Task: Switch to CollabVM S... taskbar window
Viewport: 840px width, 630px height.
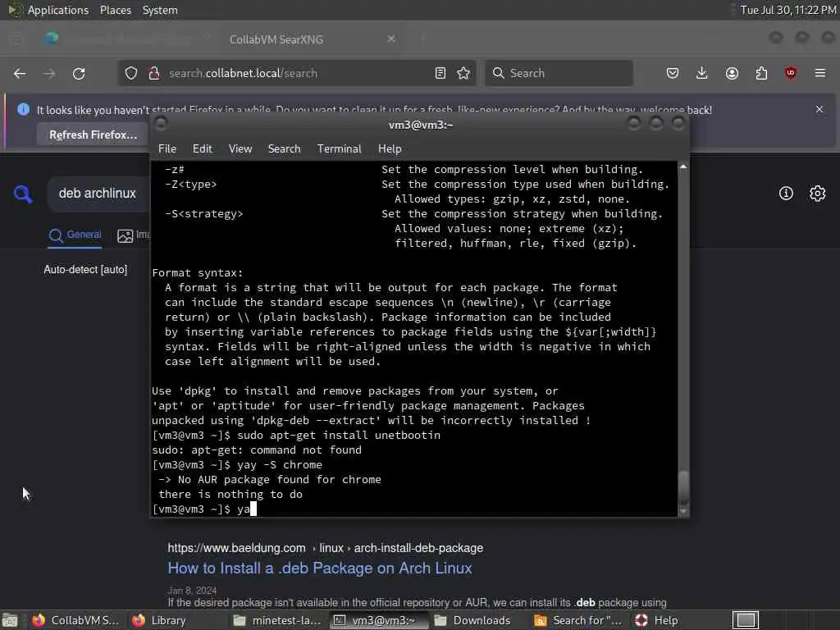Action: point(75,620)
